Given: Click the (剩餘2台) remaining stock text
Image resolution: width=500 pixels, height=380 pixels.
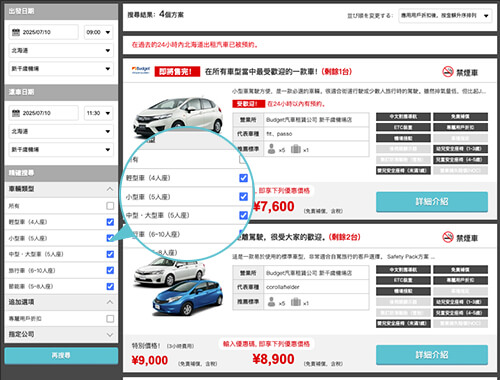Looking at the screenshot, I should (345, 237).
